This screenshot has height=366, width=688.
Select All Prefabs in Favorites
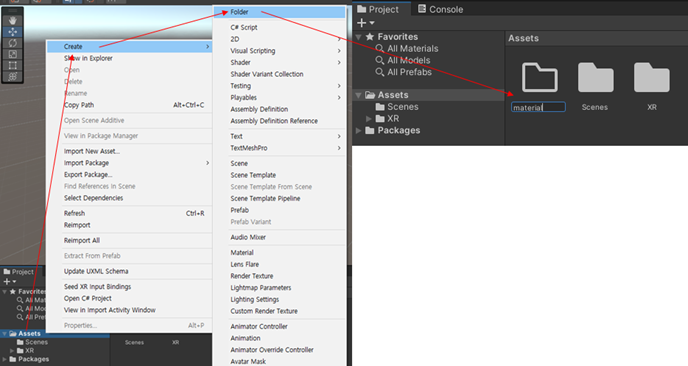point(409,72)
